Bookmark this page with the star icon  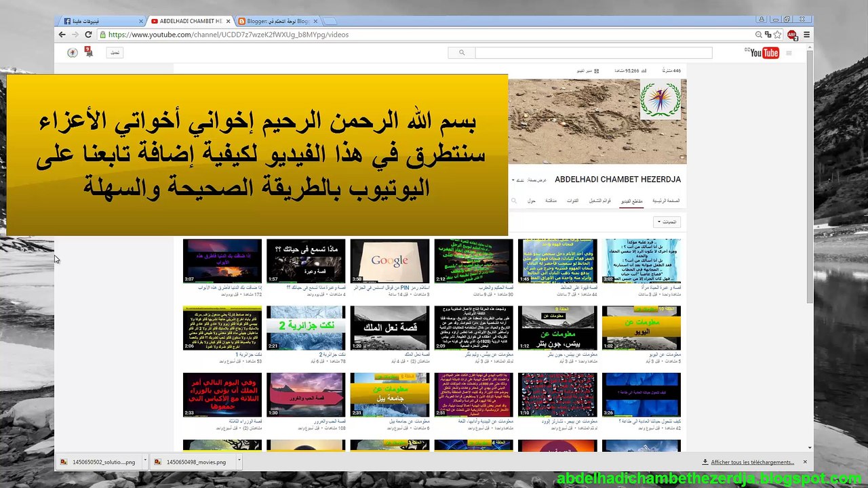(778, 35)
